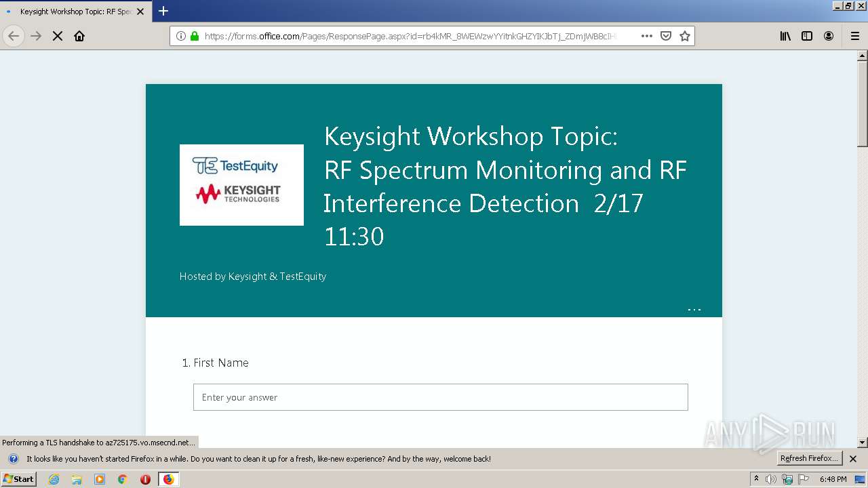Stop loading the page
The image size is (868, 488).
click(58, 36)
